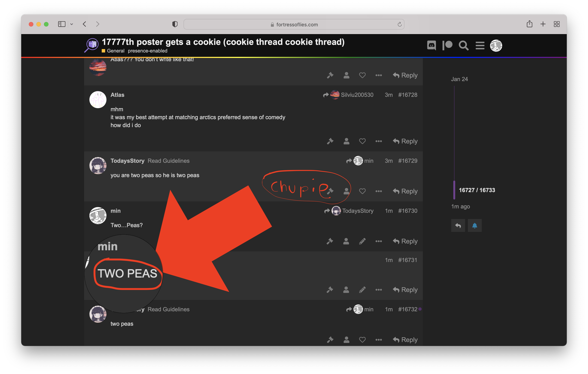Reload page in Safari address bar
This screenshot has height=374, width=588.
coord(400,24)
